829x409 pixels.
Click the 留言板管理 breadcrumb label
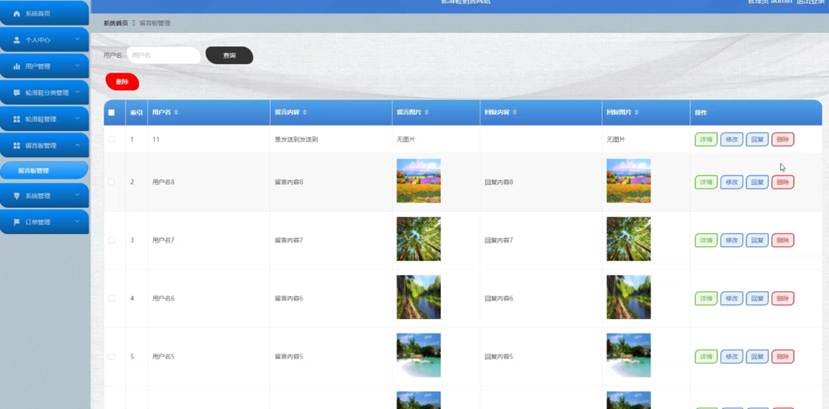coord(154,24)
